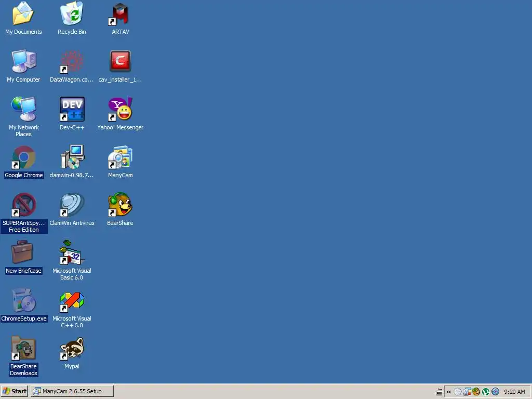532x399 pixels.
Task: Select the BearShare shortcut icon
Action: [120, 205]
